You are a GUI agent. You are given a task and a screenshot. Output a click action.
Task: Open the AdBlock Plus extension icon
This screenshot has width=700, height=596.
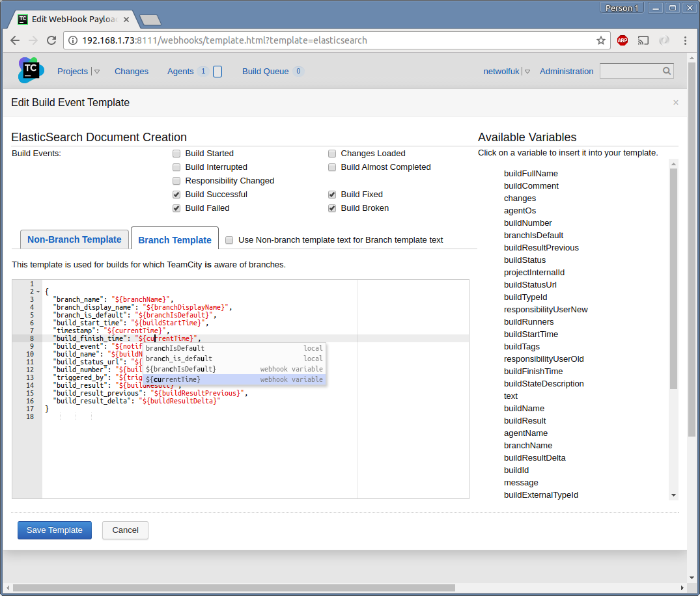(x=623, y=40)
